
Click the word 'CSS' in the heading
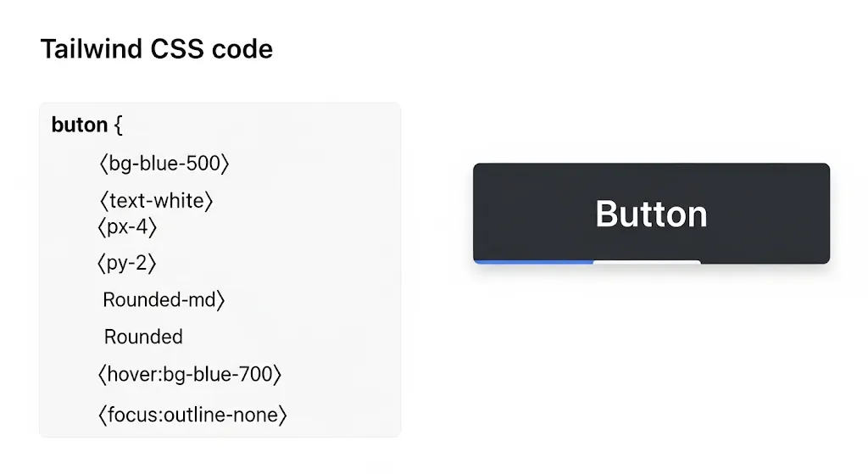coord(177,49)
